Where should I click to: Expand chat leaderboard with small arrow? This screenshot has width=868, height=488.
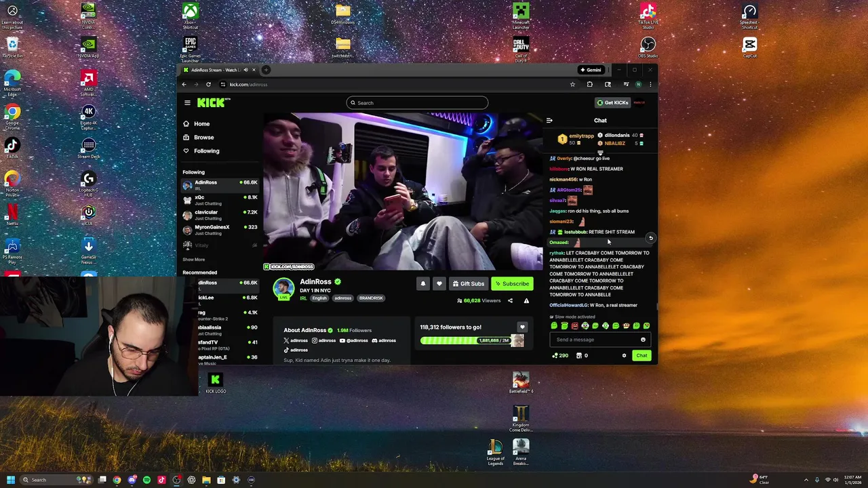tap(600, 152)
